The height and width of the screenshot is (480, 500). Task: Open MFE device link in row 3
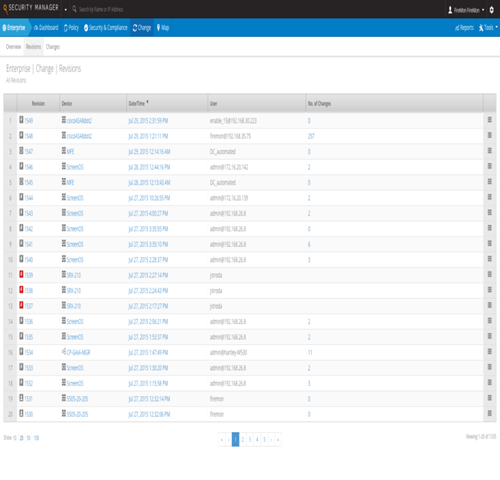(70, 152)
